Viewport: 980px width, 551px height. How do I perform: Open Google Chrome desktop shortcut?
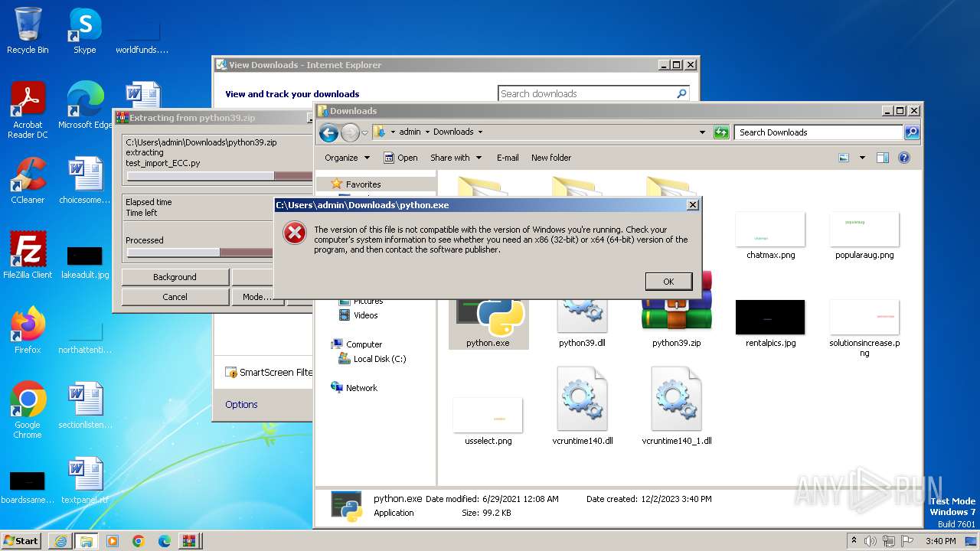(x=28, y=410)
